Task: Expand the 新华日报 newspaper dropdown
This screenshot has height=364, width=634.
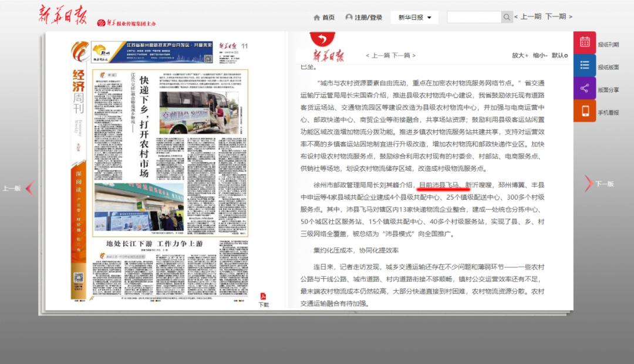Action: (x=414, y=18)
